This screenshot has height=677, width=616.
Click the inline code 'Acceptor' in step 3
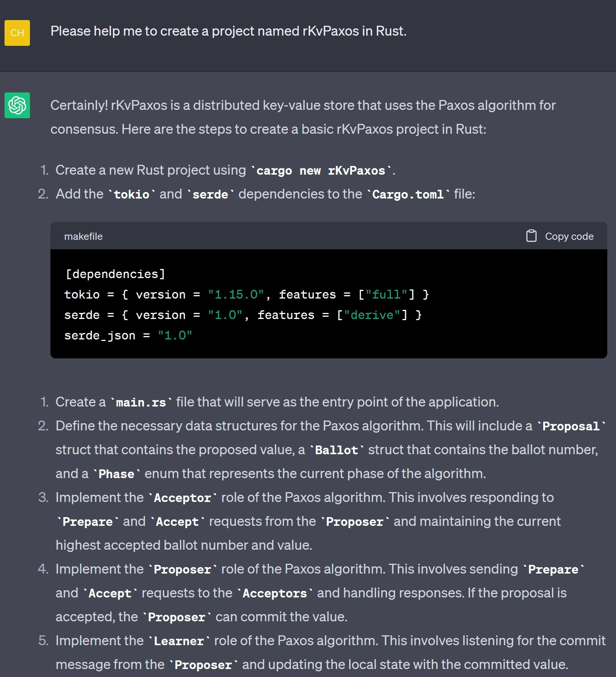coord(182,498)
